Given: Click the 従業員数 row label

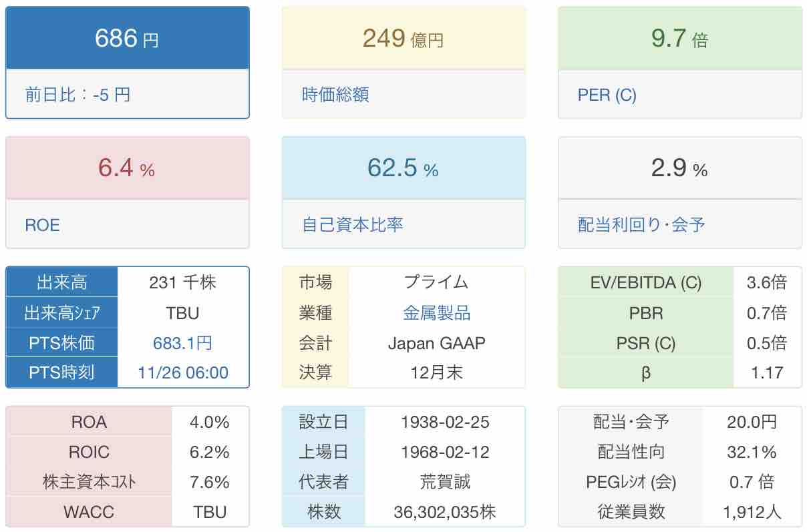Looking at the screenshot, I should 631,512.
